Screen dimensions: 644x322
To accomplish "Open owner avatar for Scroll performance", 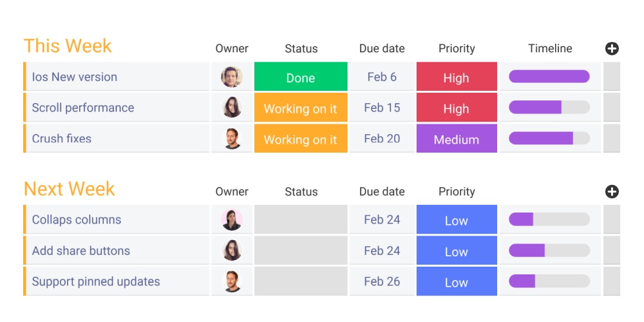I will [x=232, y=108].
